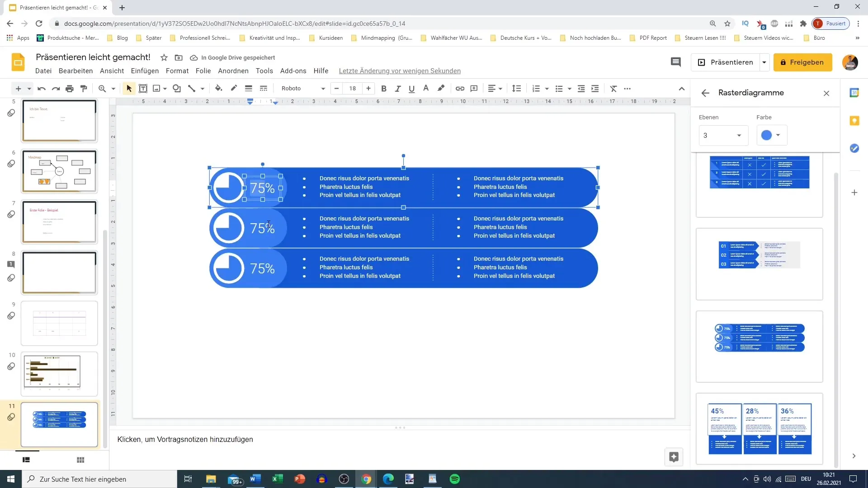Open the numbered list dropdown arrow
868x488 pixels.
[547, 89]
